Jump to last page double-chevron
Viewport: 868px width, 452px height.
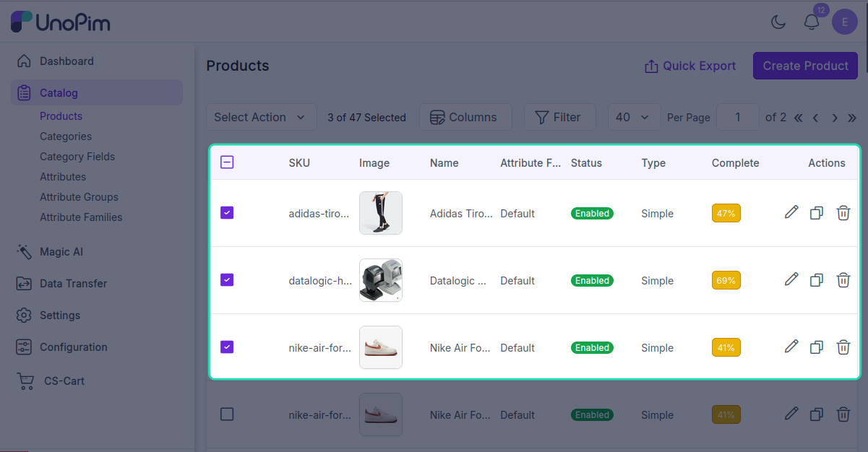click(x=852, y=118)
